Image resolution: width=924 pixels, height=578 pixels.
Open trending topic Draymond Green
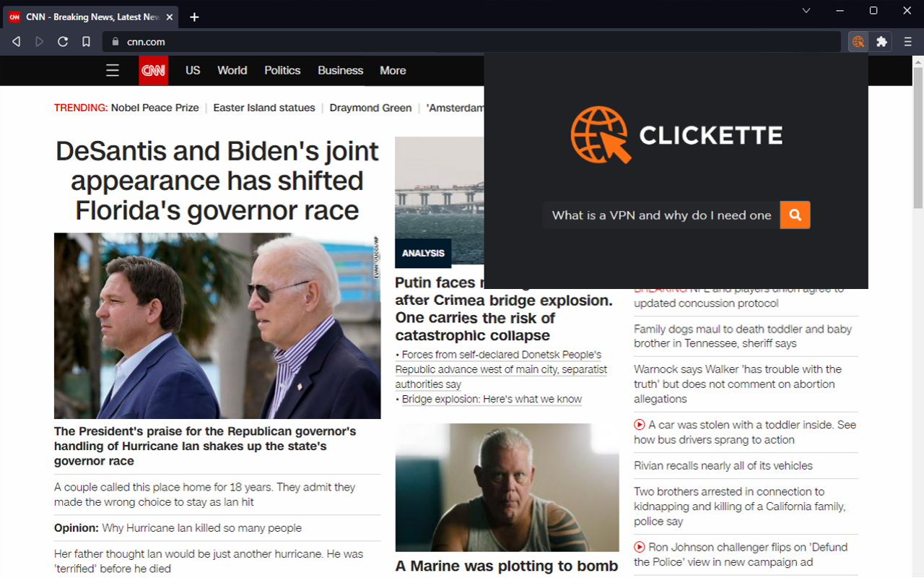point(370,108)
